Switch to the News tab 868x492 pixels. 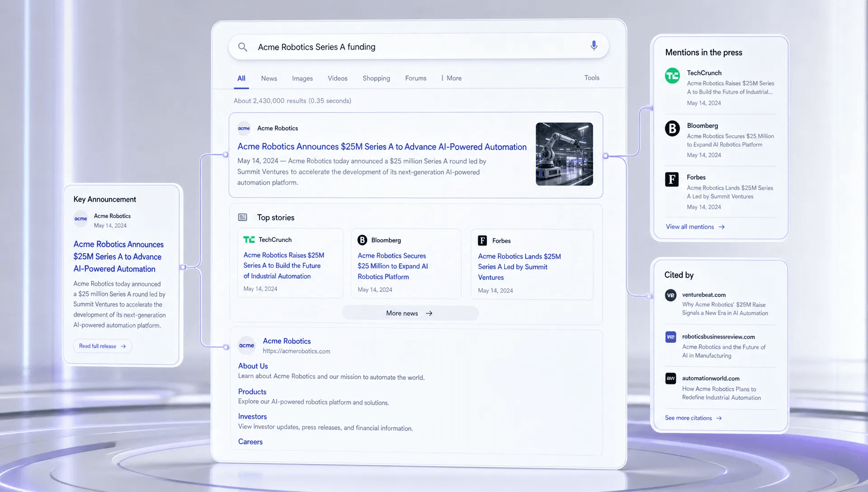tap(269, 79)
